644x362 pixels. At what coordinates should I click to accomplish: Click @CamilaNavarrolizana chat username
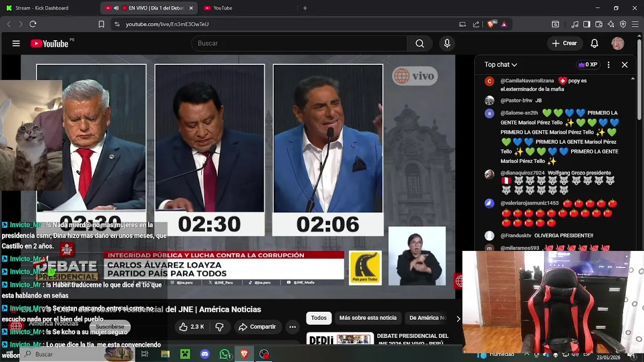527,80
